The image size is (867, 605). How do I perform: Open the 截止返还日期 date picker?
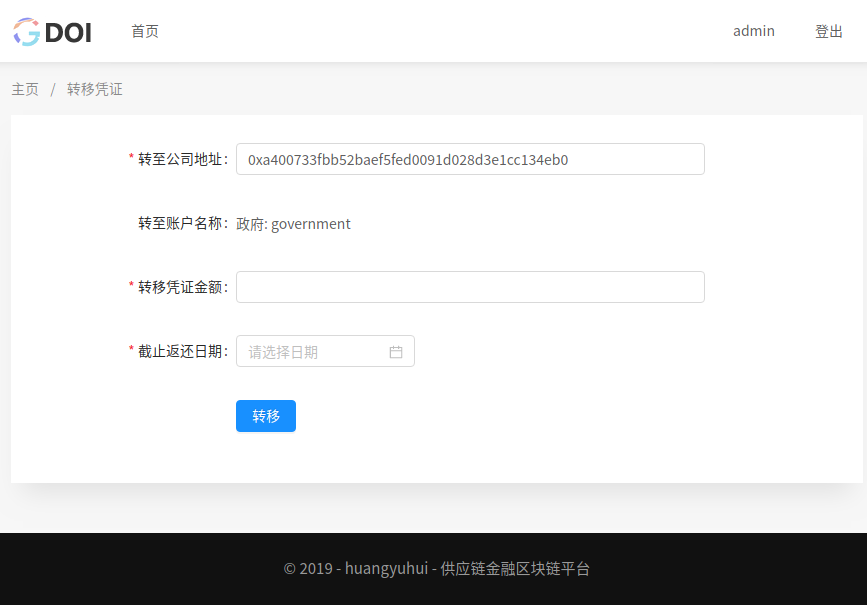(x=325, y=351)
